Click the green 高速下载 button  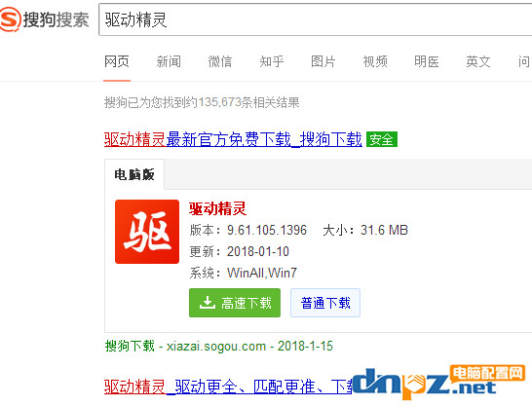pyautogui.click(x=235, y=303)
